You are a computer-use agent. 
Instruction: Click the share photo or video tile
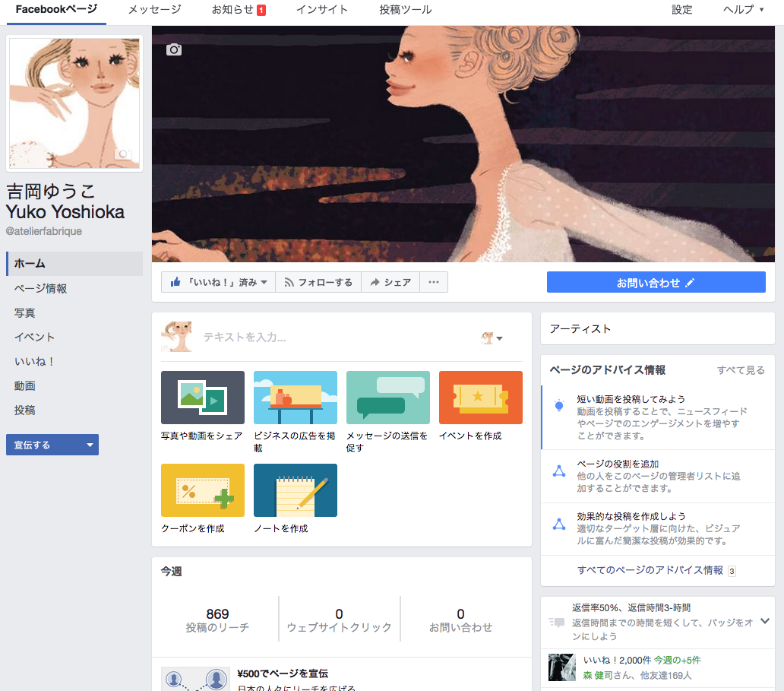click(203, 398)
